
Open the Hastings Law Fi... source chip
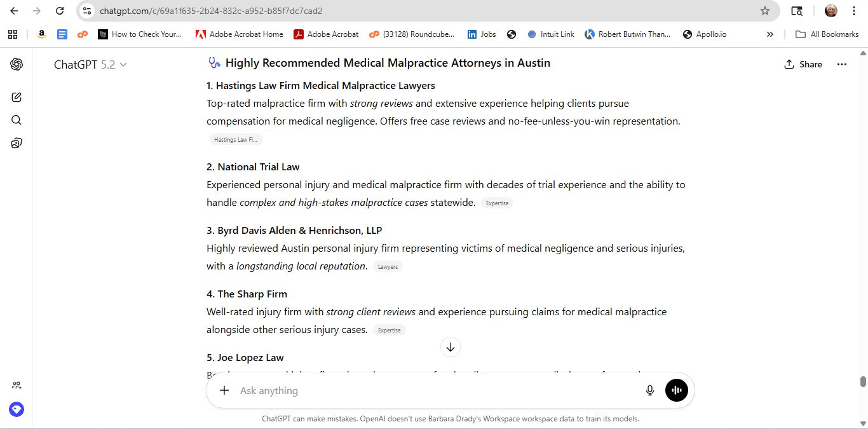[x=236, y=140]
